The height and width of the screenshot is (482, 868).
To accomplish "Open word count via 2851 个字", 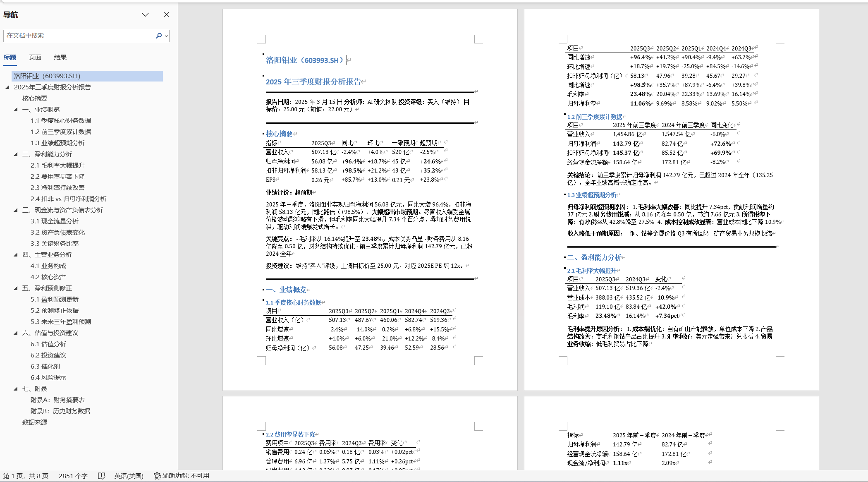I will coord(73,476).
